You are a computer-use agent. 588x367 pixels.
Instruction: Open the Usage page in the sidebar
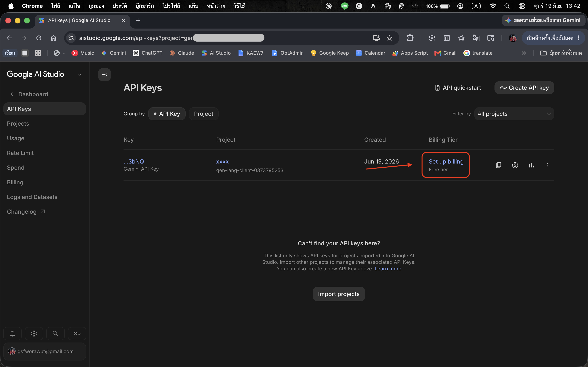tap(16, 138)
